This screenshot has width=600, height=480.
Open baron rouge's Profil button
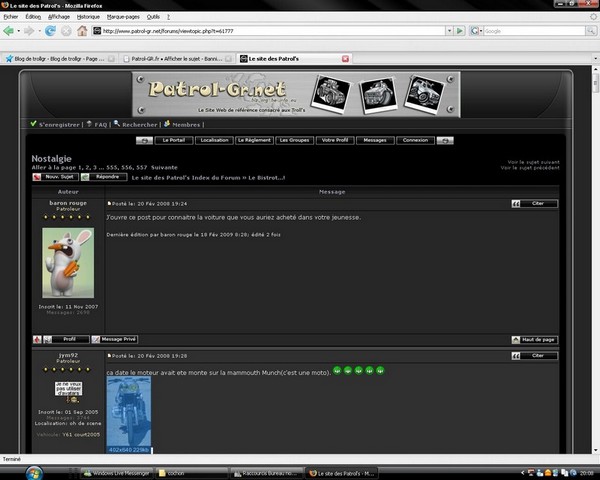click(x=66, y=339)
